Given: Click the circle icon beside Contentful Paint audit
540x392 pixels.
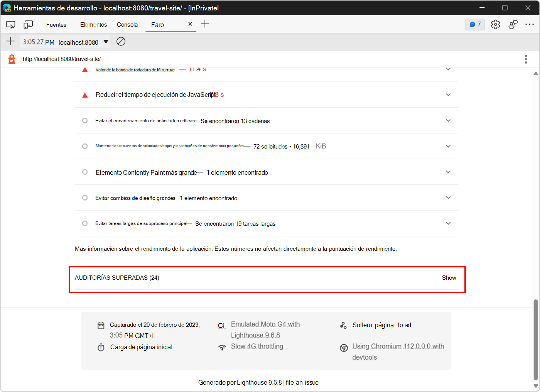Looking at the screenshot, I should 85,172.
